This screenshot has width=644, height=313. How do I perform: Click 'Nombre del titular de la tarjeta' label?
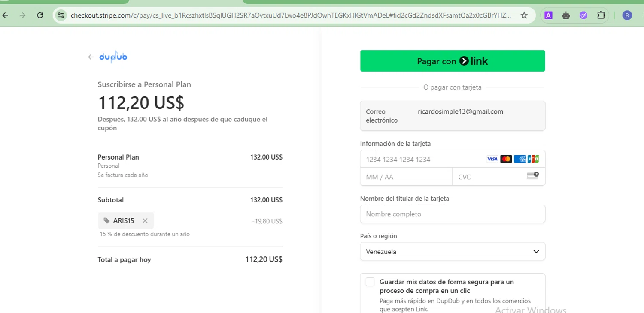pyautogui.click(x=405, y=199)
